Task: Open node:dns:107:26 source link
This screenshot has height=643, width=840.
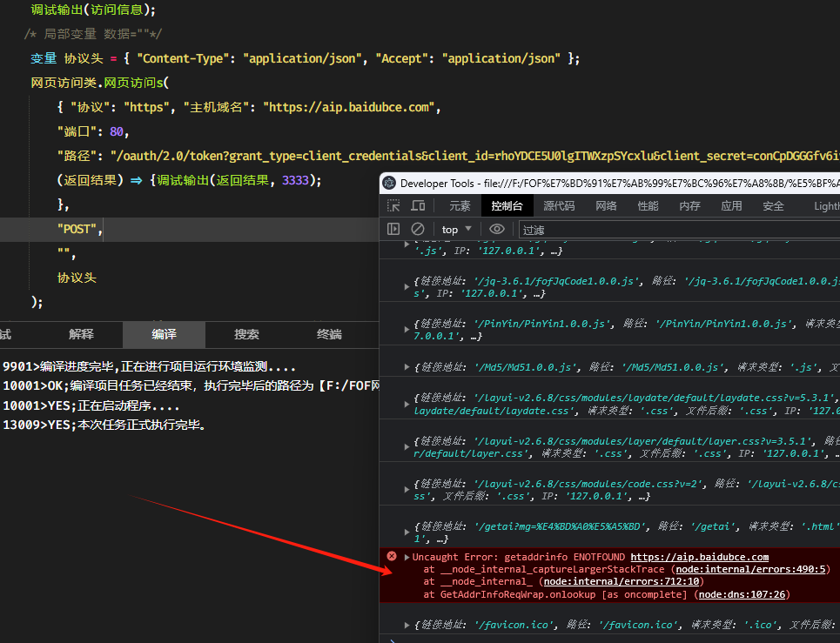Action: [742, 595]
